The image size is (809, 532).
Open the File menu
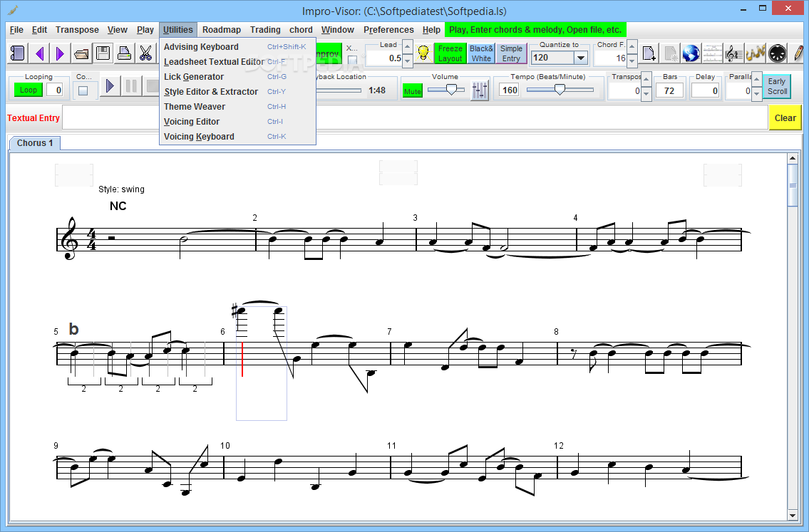pos(16,30)
